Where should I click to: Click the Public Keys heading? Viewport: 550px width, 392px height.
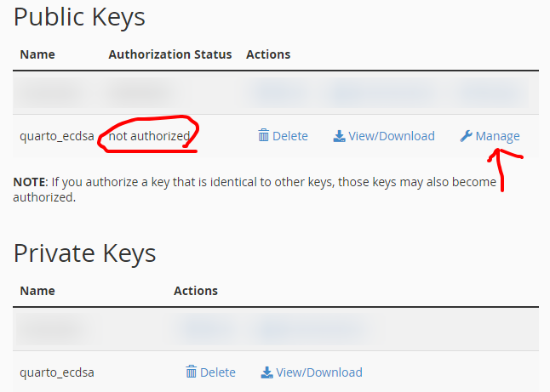coord(79,17)
